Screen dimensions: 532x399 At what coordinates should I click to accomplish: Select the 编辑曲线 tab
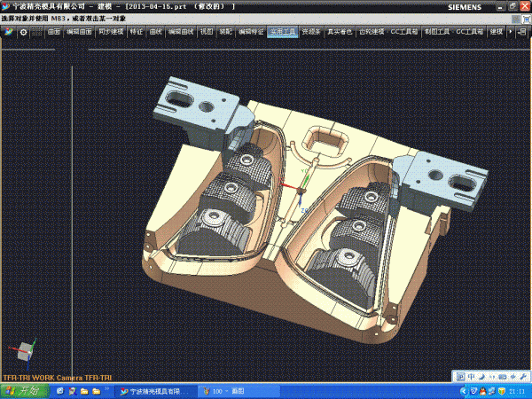pos(181,32)
